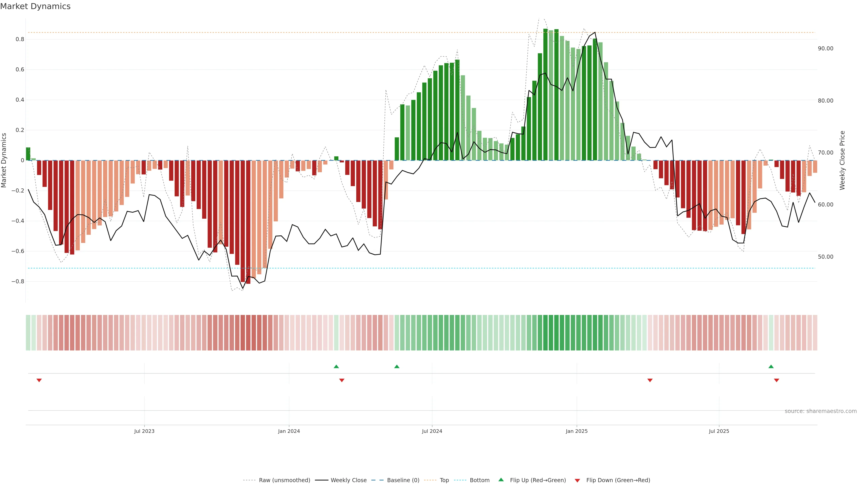
Task: Toggle the Top legend entry
Action: tap(444, 480)
